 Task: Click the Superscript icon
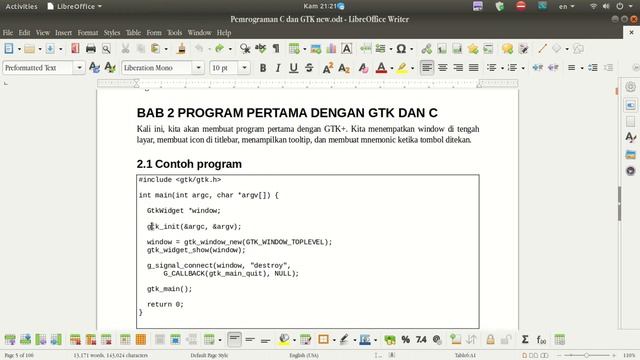tap(328, 68)
